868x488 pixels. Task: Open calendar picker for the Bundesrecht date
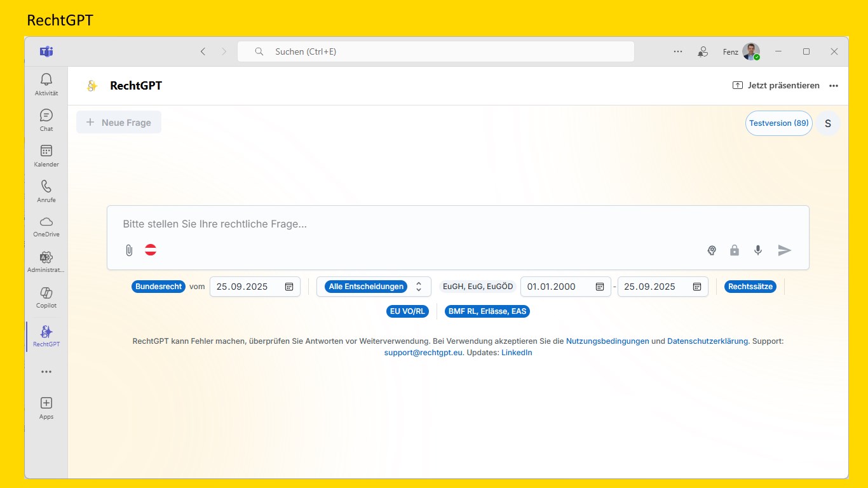[x=289, y=287]
